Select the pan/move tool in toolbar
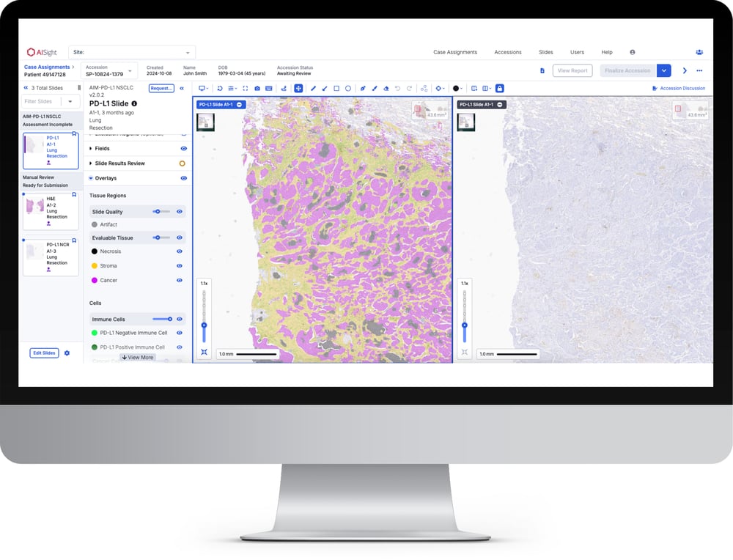This screenshot has width=733, height=560. pyautogui.click(x=298, y=89)
